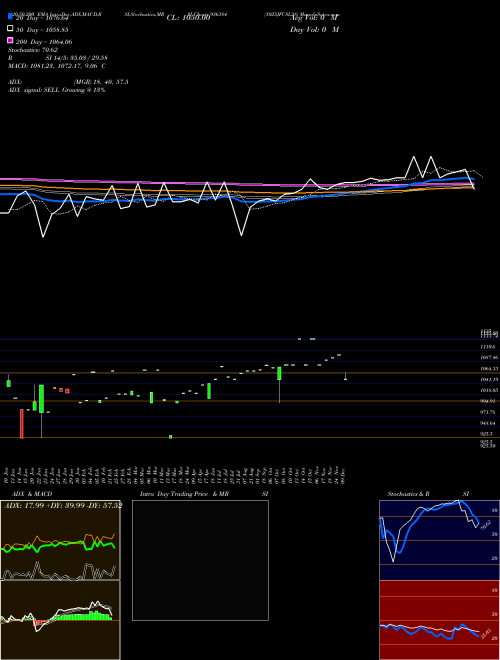Click the 971.78 price axis label
Image resolution: width=500 pixels, height=660 pixels.
coord(489,412)
